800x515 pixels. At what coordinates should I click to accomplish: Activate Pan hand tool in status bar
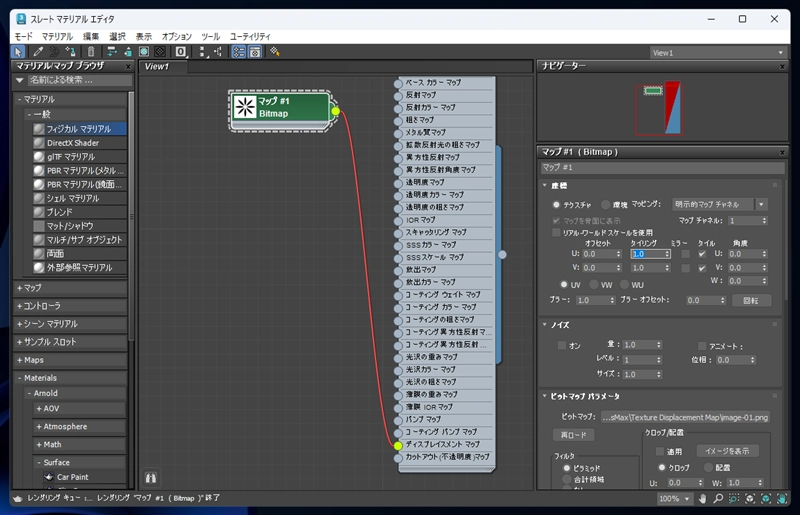tap(703, 499)
